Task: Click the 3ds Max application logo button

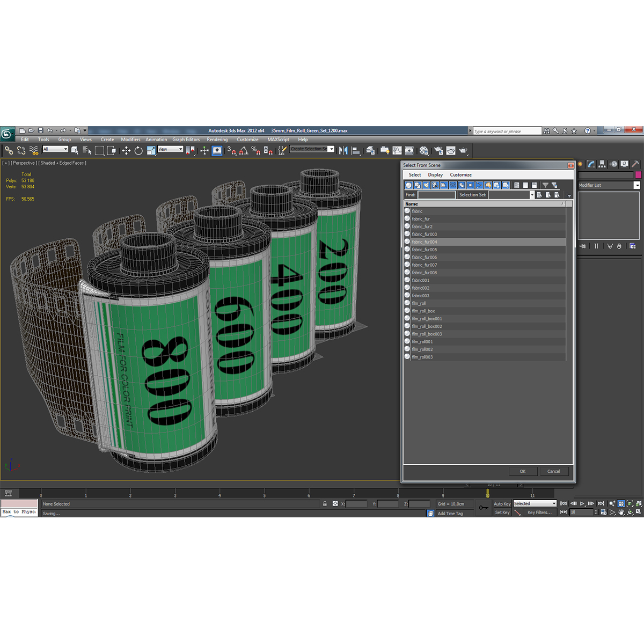Action: [x=8, y=134]
